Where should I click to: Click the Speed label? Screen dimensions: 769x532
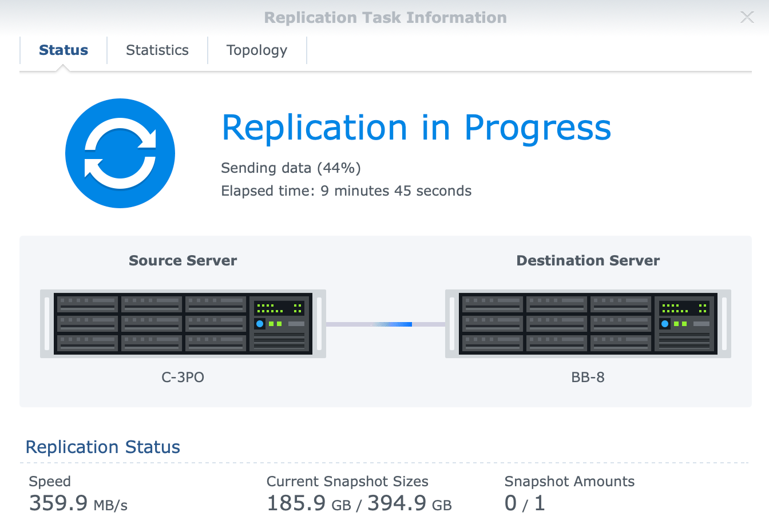(50, 482)
